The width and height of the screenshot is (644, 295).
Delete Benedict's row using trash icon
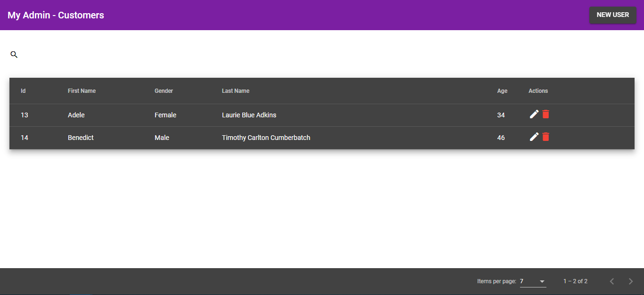pyautogui.click(x=545, y=137)
